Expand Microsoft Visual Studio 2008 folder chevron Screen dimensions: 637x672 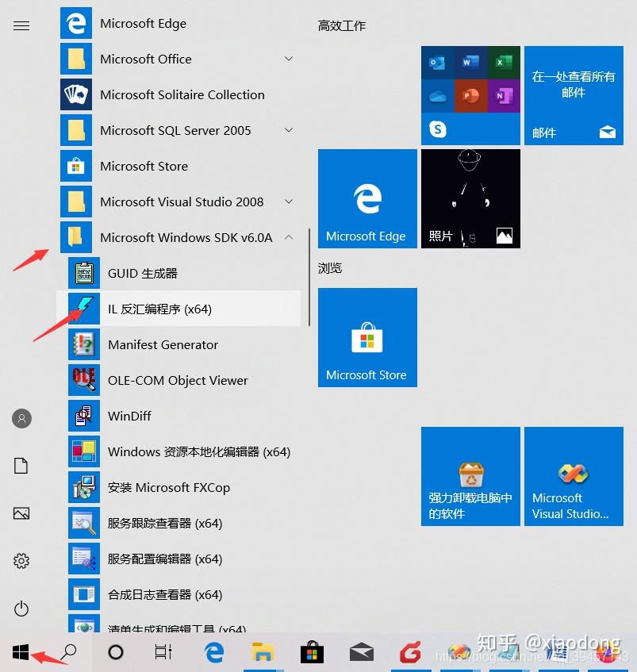pos(290,202)
